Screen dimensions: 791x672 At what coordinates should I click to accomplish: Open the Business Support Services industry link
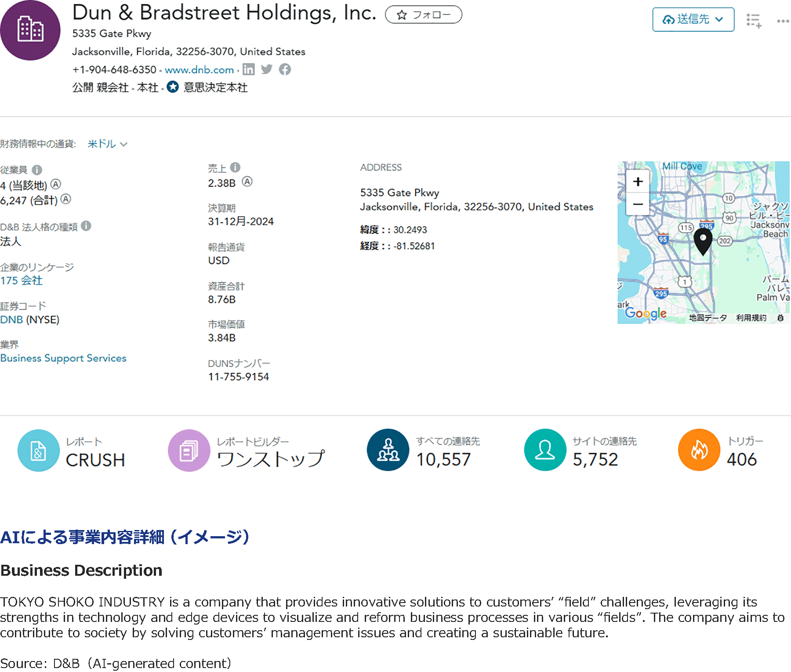pyautogui.click(x=63, y=358)
